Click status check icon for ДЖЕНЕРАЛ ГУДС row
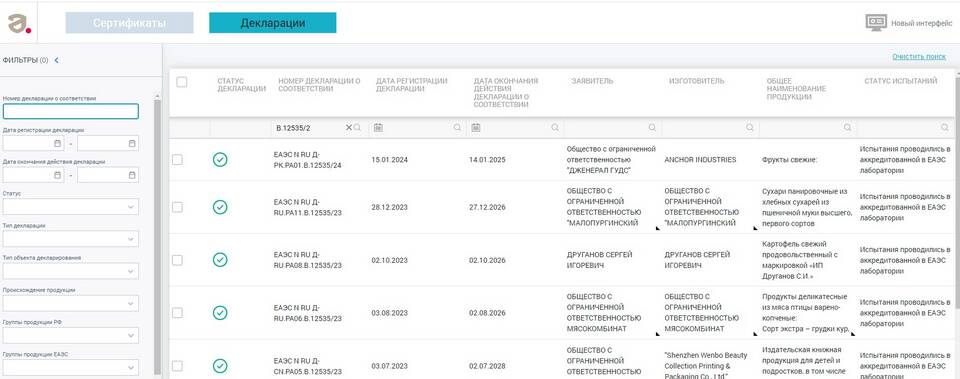The width and height of the screenshot is (960, 379). 220,159
